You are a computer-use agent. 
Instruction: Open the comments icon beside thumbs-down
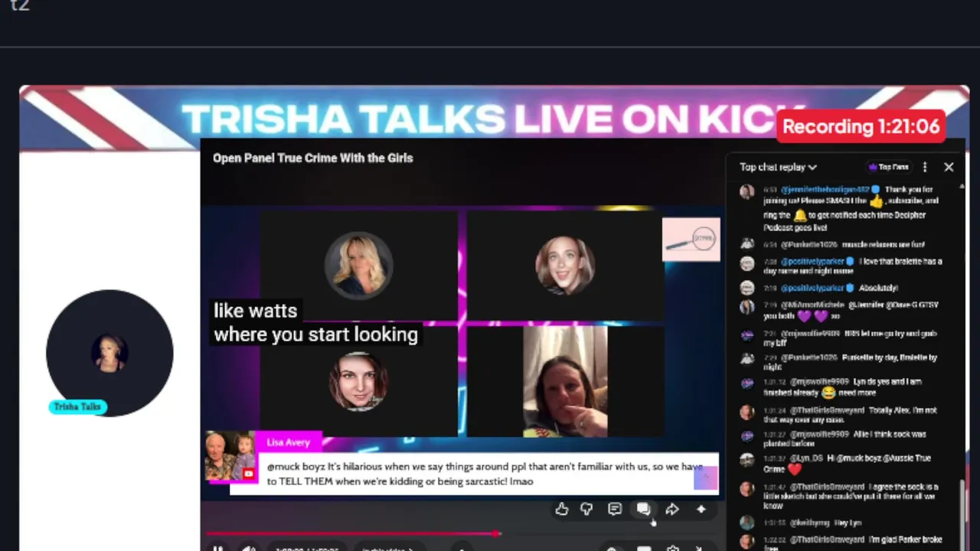point(615,509)
